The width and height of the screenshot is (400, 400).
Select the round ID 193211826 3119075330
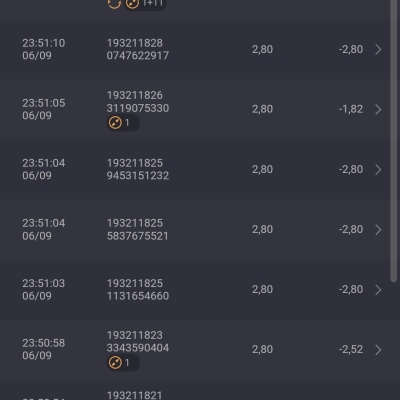(138, 102)
